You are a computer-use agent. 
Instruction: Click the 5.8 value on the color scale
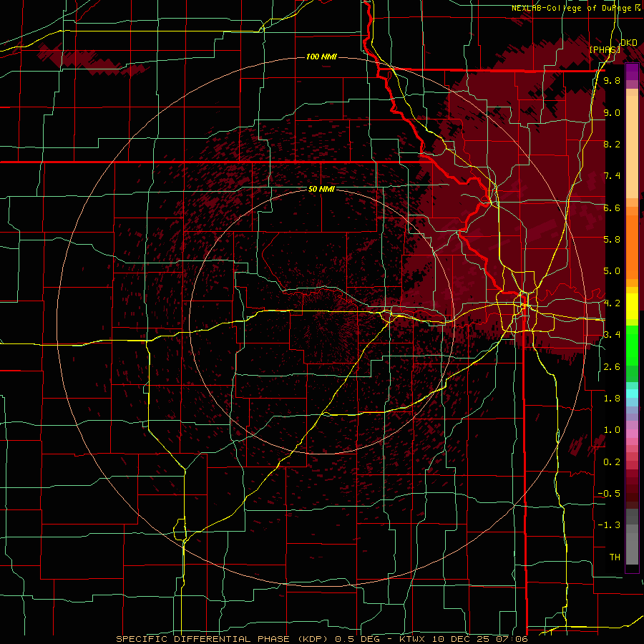(x=612, y=240)
